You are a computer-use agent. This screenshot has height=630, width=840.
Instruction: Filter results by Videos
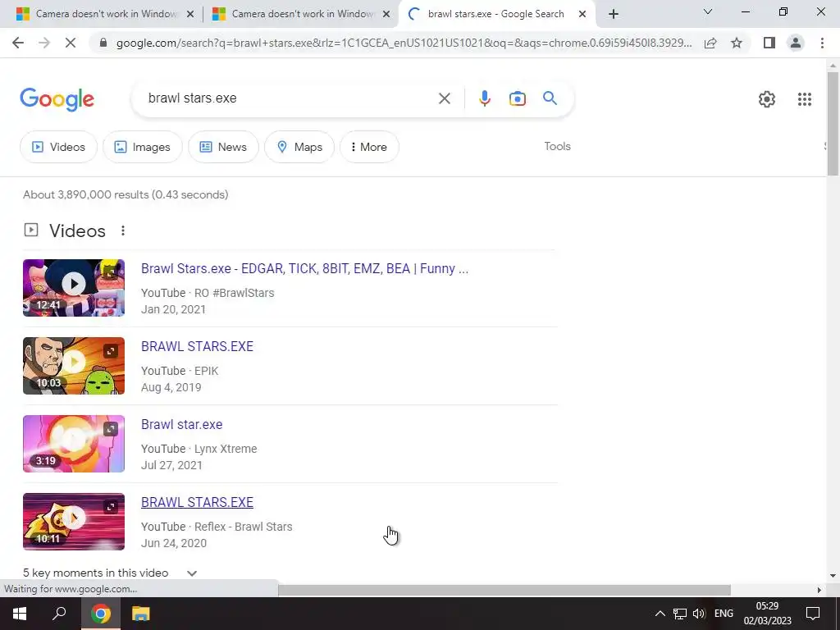[58, 147]
